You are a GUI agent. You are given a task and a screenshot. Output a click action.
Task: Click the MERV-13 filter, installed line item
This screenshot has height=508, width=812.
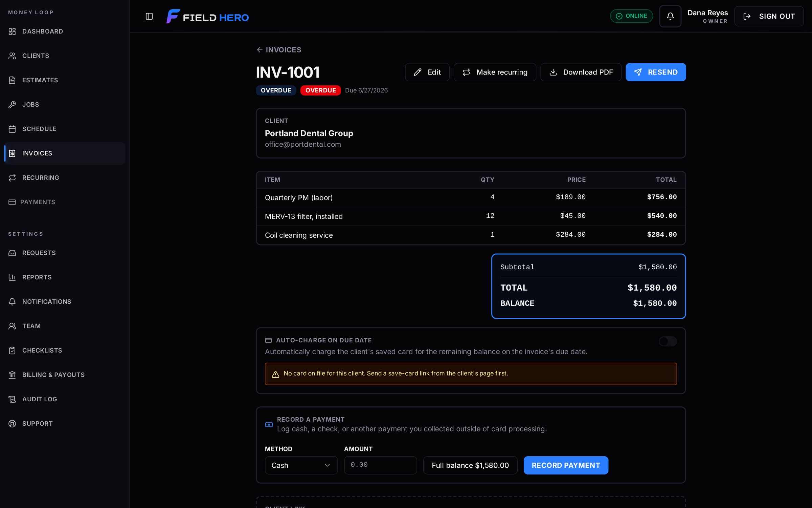click(304, 216)
